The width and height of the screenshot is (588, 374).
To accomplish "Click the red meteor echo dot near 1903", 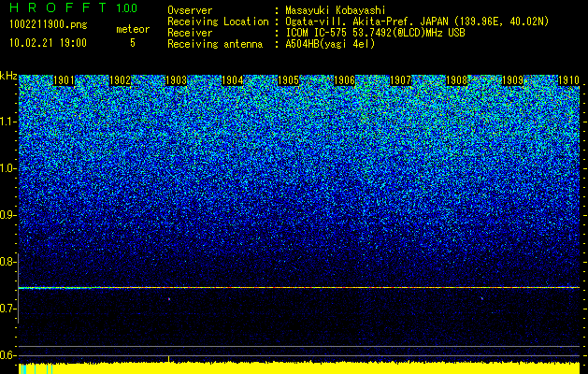I will (x=169, y=299).
